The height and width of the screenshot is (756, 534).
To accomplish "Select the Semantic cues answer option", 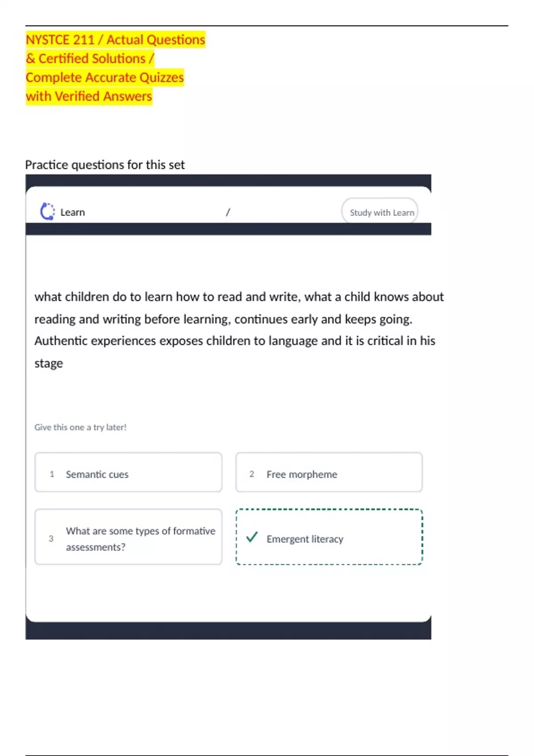I will pyautogui.click(x=128, y=472).
